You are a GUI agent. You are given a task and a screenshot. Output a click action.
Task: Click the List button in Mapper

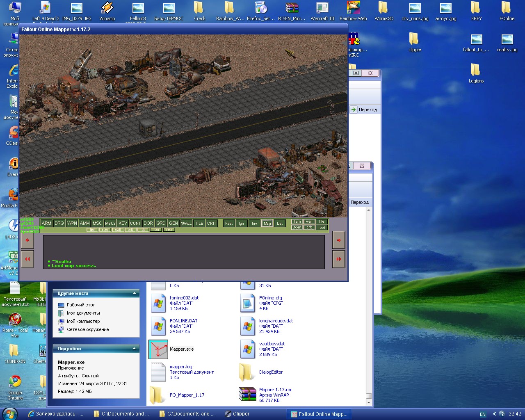click(280, 223)
